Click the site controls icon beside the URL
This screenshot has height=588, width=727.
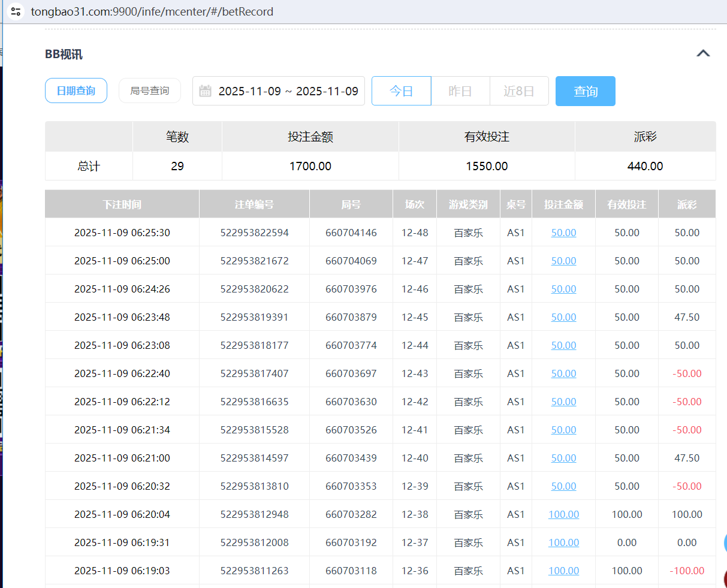[x=16, y=11]
